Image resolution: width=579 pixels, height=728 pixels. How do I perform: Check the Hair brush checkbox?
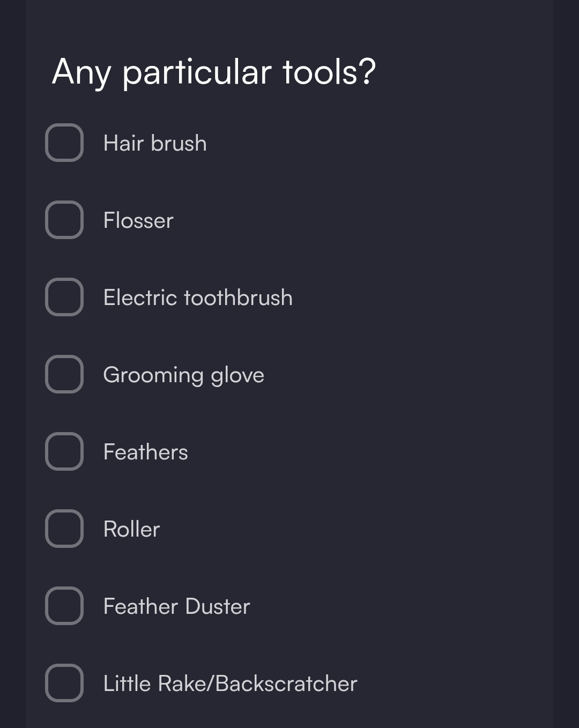pyautogui.click(x=64, y=143)
